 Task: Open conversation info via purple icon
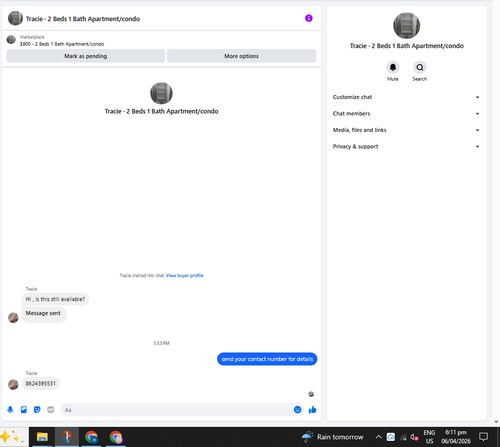pos(309,18)
